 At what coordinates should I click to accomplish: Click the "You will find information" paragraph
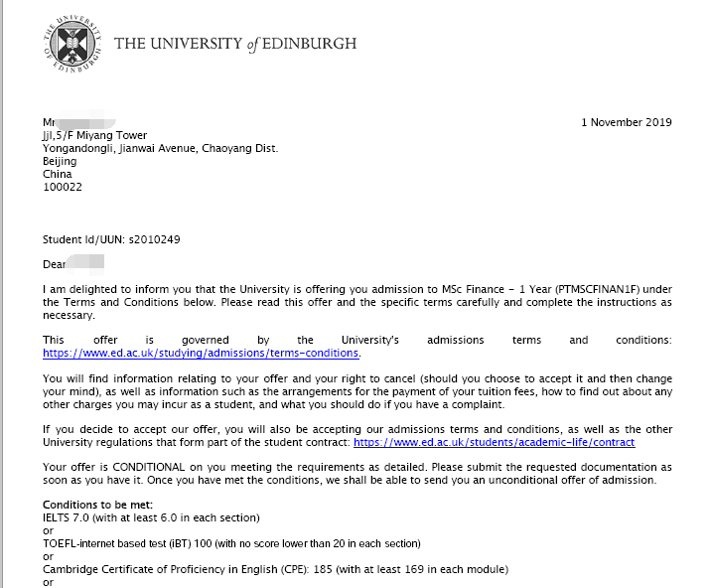tap(356, 391)
